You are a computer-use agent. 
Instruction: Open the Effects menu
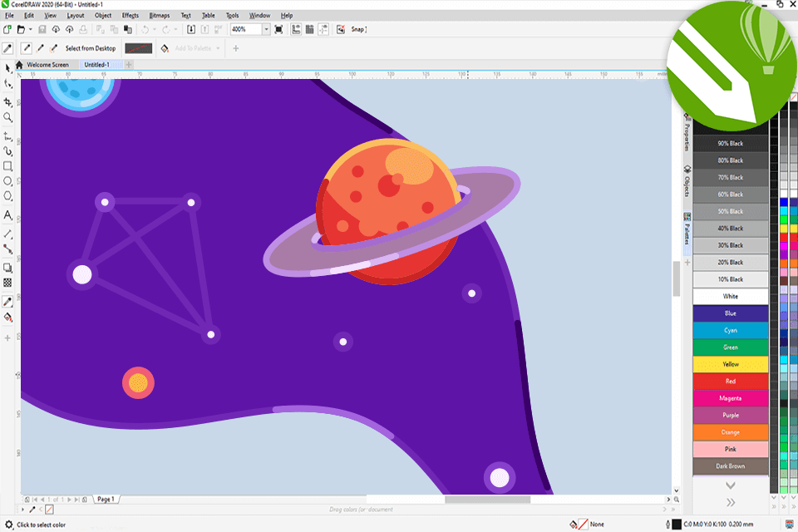131,15
